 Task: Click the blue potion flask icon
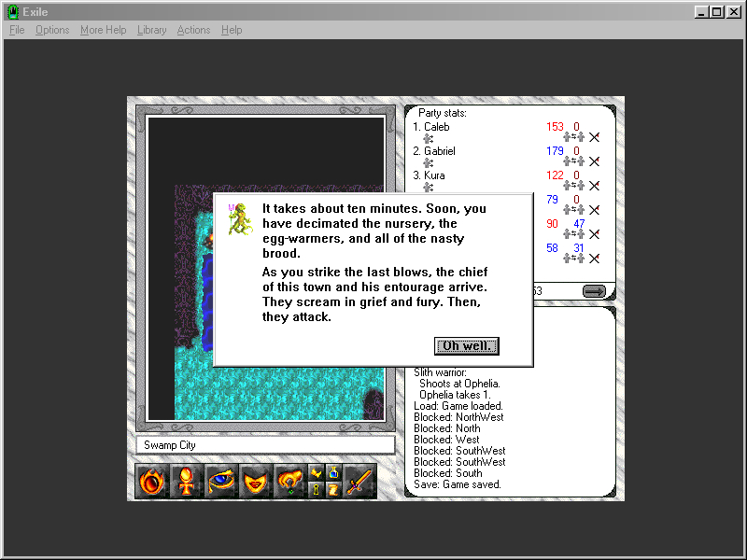click(x=333, y=473)
